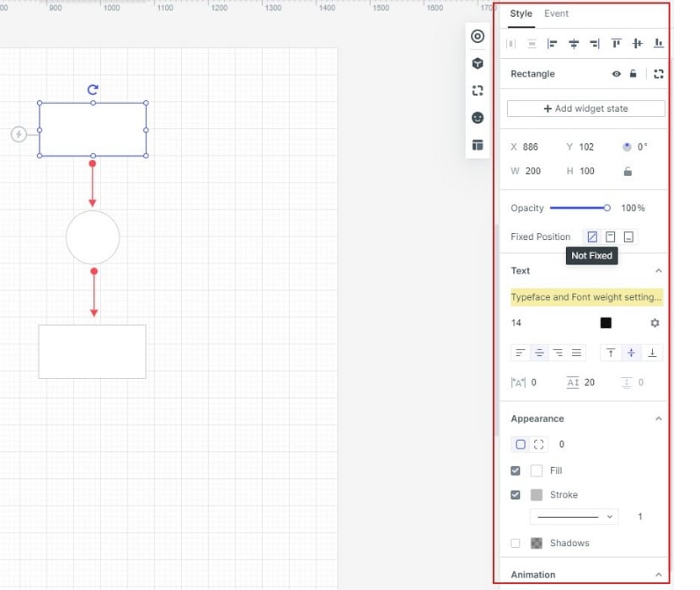700x590 pixels.
Task: Collapse the Animation section
Action: coord(659,575)
